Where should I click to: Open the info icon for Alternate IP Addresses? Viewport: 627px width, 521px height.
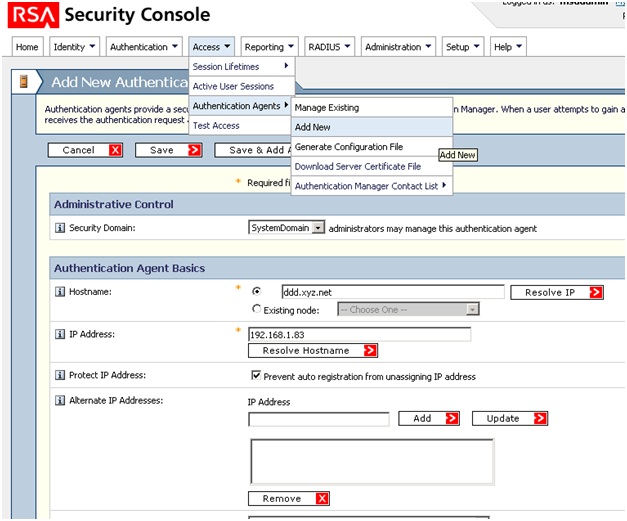tap(60, 400)
